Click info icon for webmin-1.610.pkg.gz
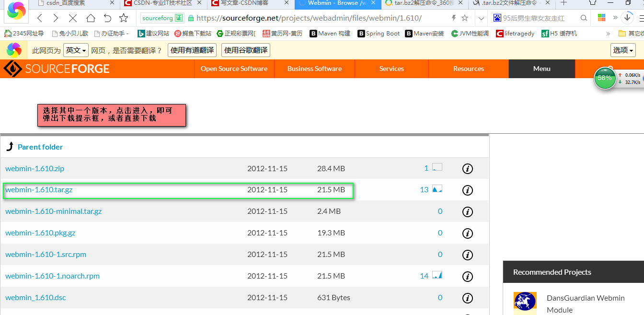The height and width of the screenshot is (315, 644). pyautogui.click(x=468, y=233)
